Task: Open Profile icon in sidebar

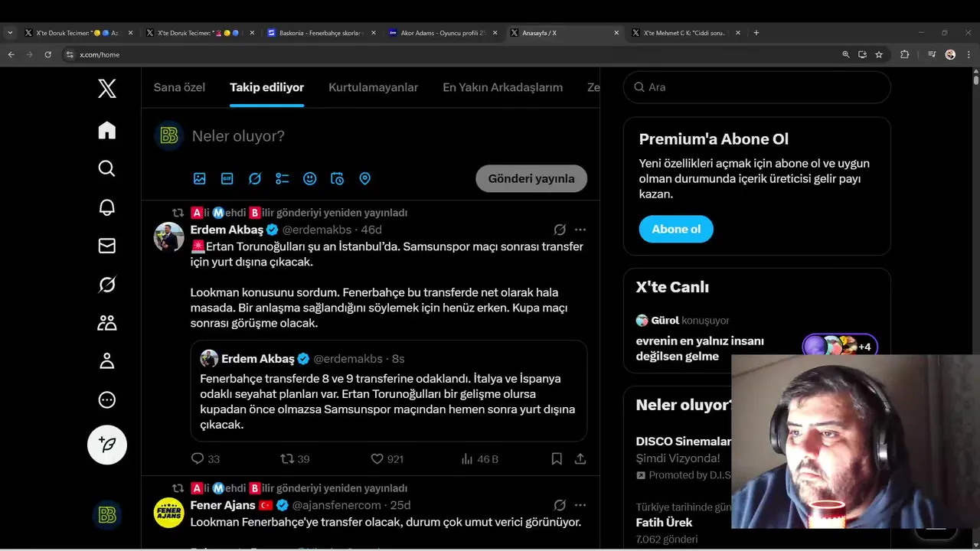Action: pos(107,361)
